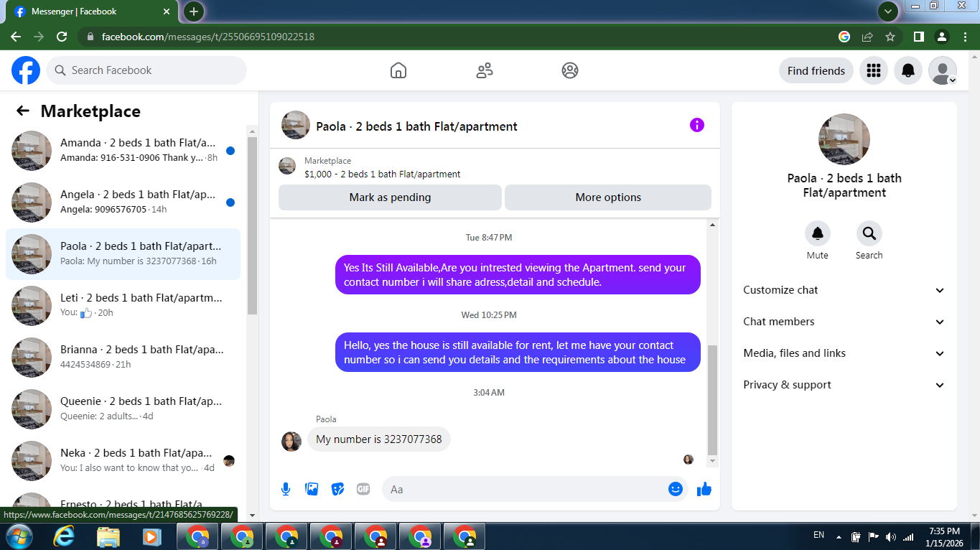980x550 pixels.
Task: Open Queenie's conversation
Action: tap(123, 409)
